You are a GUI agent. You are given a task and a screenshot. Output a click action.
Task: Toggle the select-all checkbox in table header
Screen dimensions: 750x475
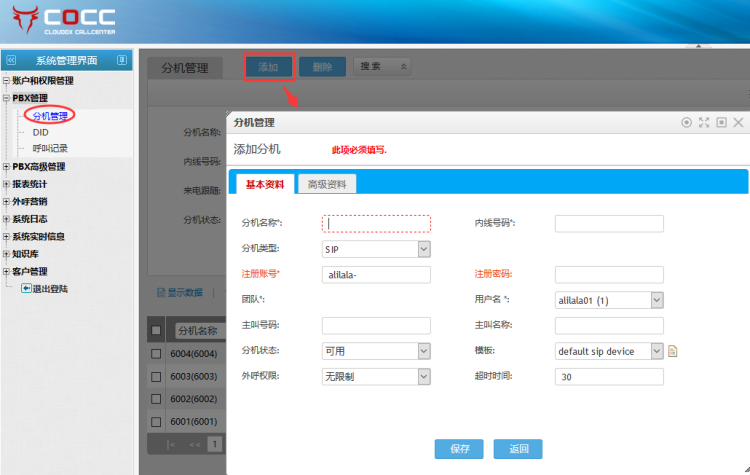pos(156,330)
